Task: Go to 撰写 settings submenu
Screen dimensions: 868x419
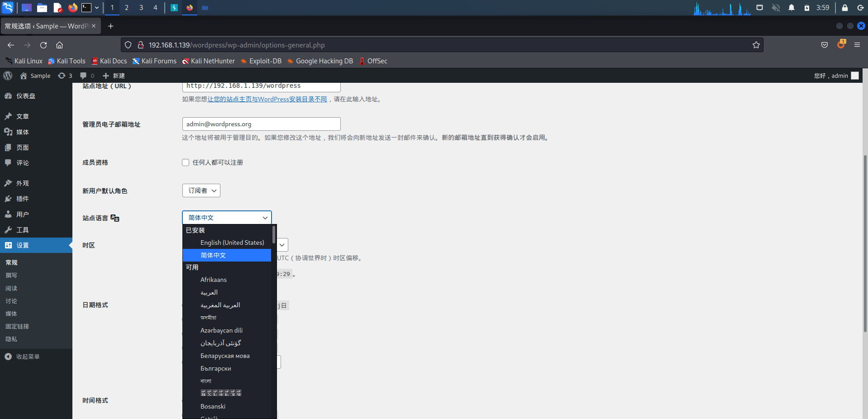Action: pyautogui.click(x=11, y=275)
